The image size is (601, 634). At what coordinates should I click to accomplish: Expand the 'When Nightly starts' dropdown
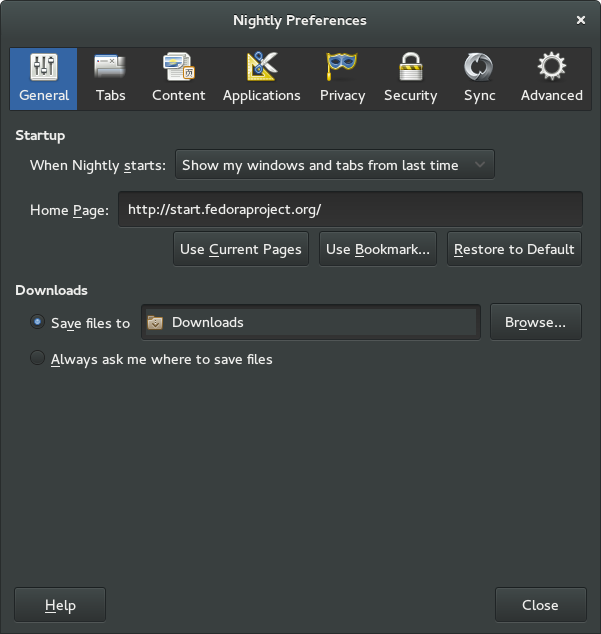pos(334,165)
